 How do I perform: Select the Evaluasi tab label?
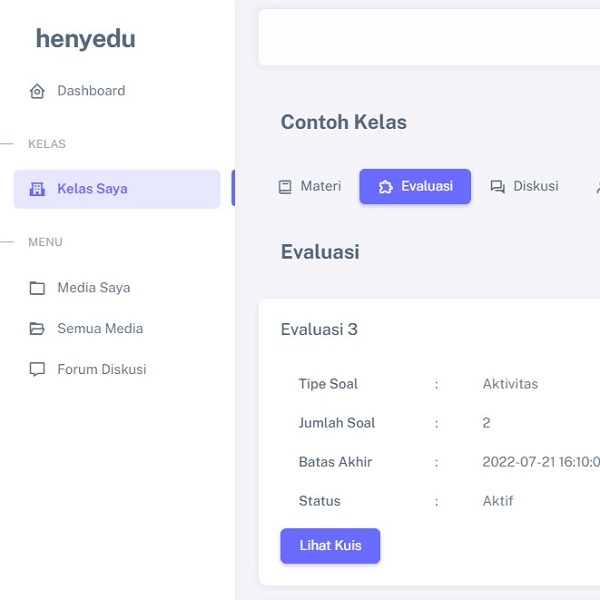427,186
